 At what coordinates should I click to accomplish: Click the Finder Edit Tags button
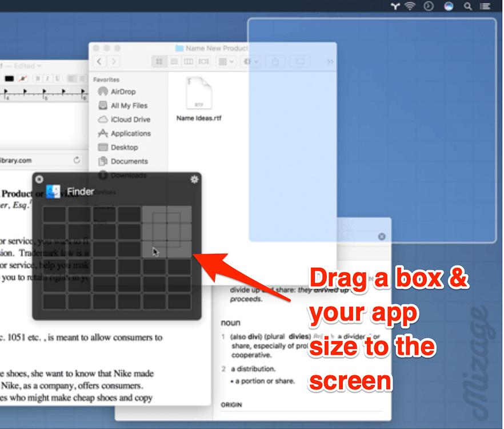[x=300, y=61]
